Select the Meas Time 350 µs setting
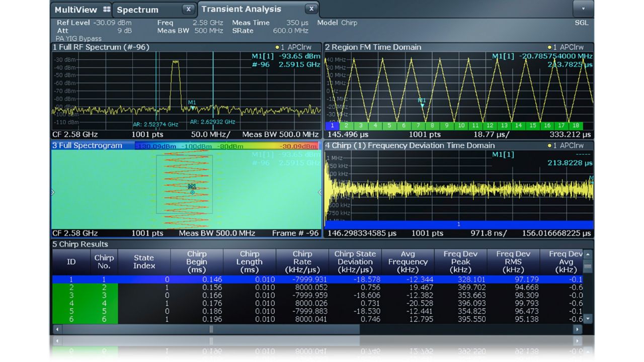This screenshot has height=362, width=644. 270,23
